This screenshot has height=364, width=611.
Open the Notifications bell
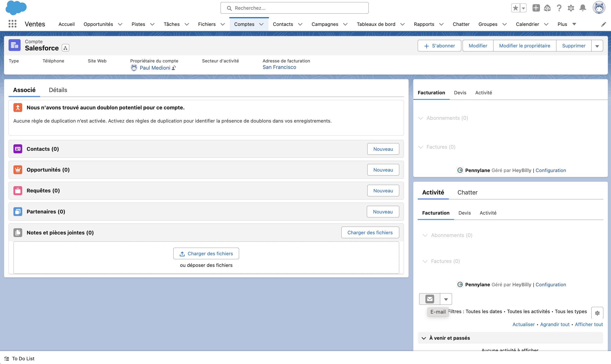tap(583, 8)
